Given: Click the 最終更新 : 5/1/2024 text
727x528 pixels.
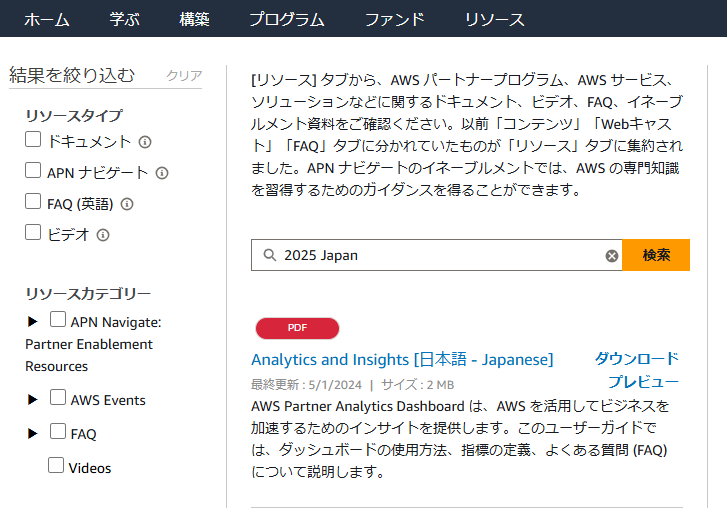Looking at the screenshot, I should pos(306,384).
